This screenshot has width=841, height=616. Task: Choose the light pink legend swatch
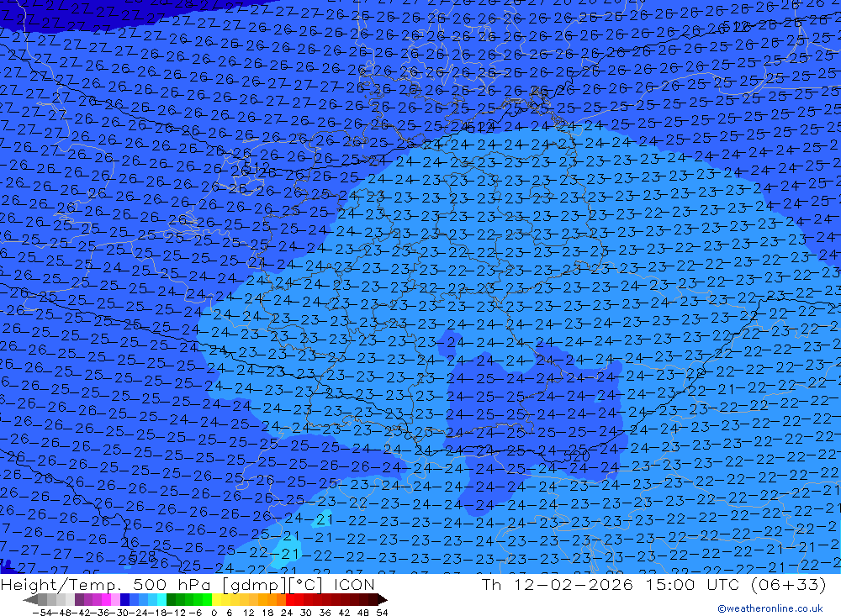[x=115, y=600]
